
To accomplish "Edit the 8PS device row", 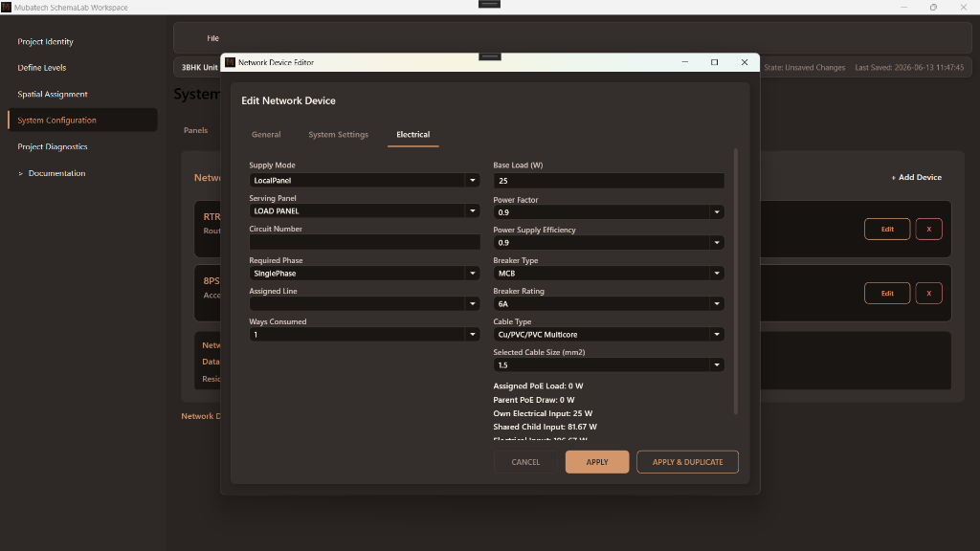I will coord(887,293).
